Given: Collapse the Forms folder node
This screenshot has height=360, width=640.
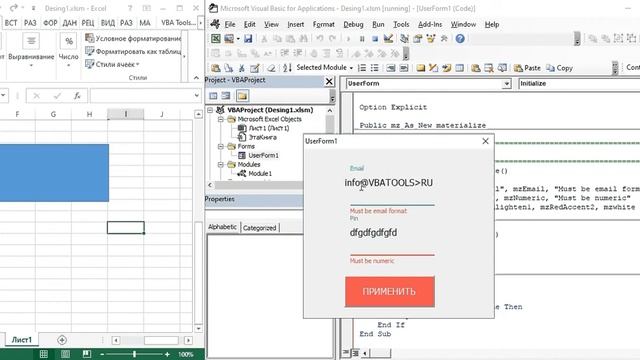Looking at the screenshot, I should click(x=220, y=146).
